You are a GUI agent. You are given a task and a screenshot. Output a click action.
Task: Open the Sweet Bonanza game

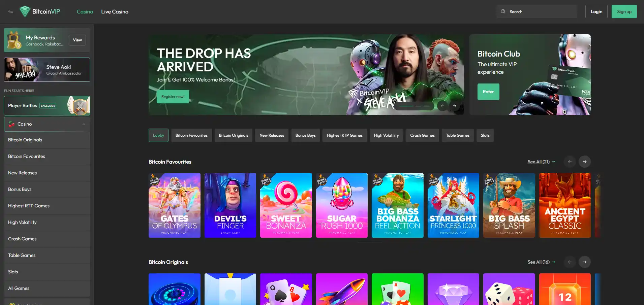tap(286, 205)
